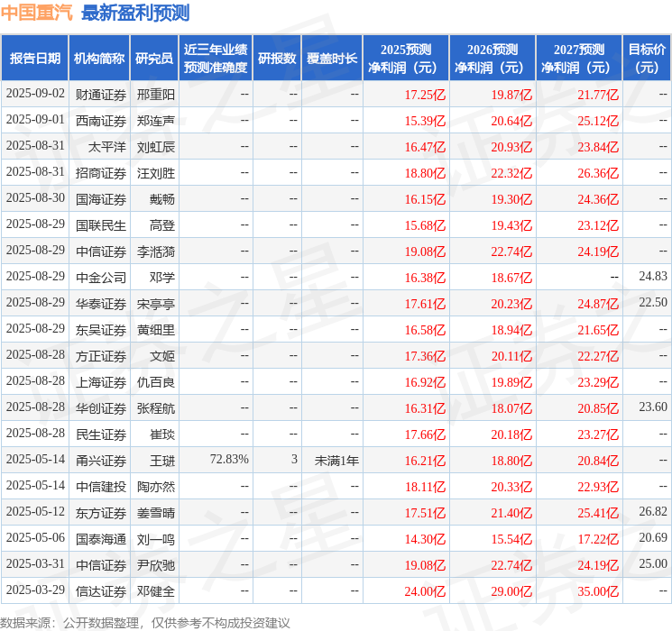Select the 民生证券 institution cell
The height and width of the screenshot is (631, 672).
[101, 434]
